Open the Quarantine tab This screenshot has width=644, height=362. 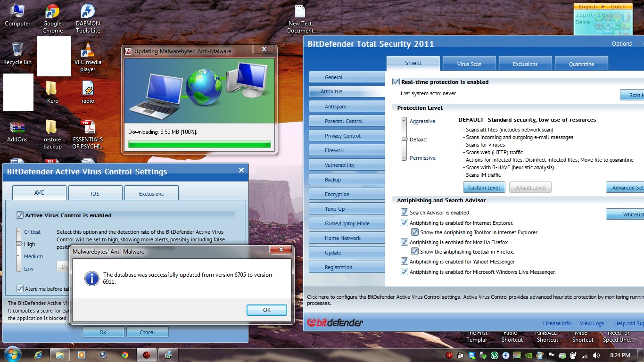pos(581,64)
